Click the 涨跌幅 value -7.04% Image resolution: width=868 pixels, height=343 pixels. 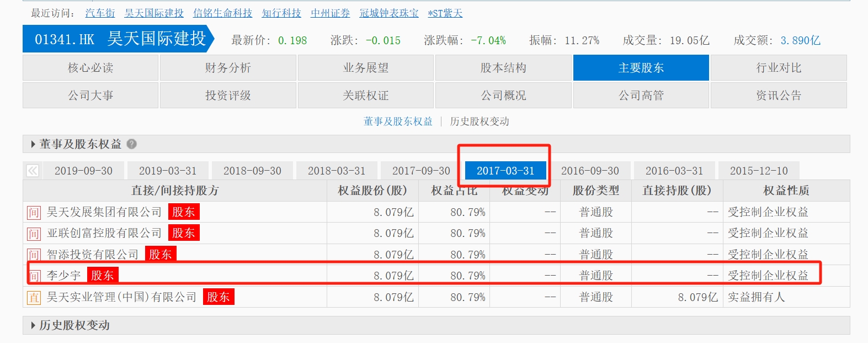(488, 40)
